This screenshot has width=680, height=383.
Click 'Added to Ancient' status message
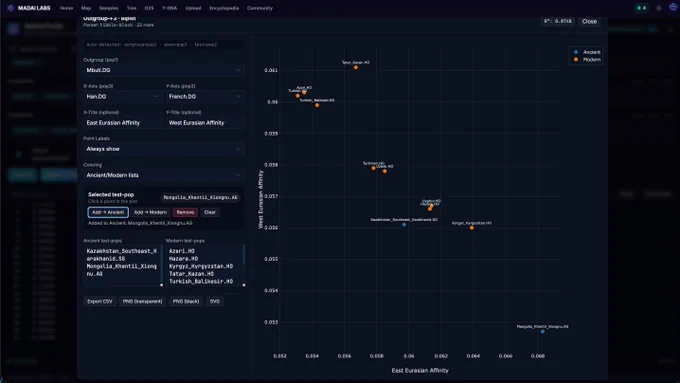140,223
